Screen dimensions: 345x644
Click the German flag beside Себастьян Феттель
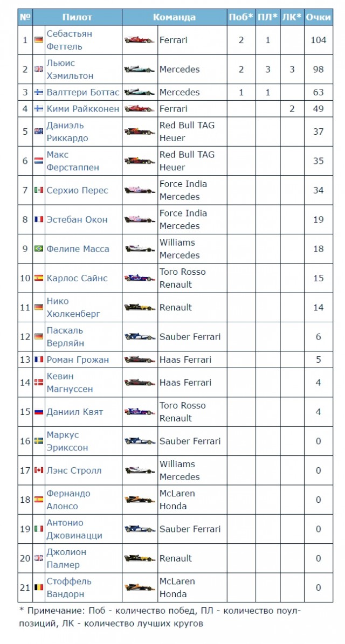pyautogui.click(x=39, y=40)
